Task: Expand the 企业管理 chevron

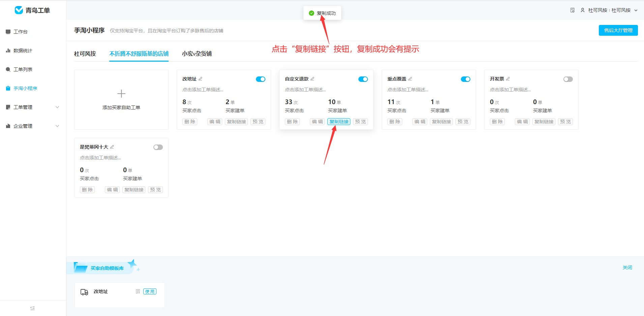Action: pos(57,126)
